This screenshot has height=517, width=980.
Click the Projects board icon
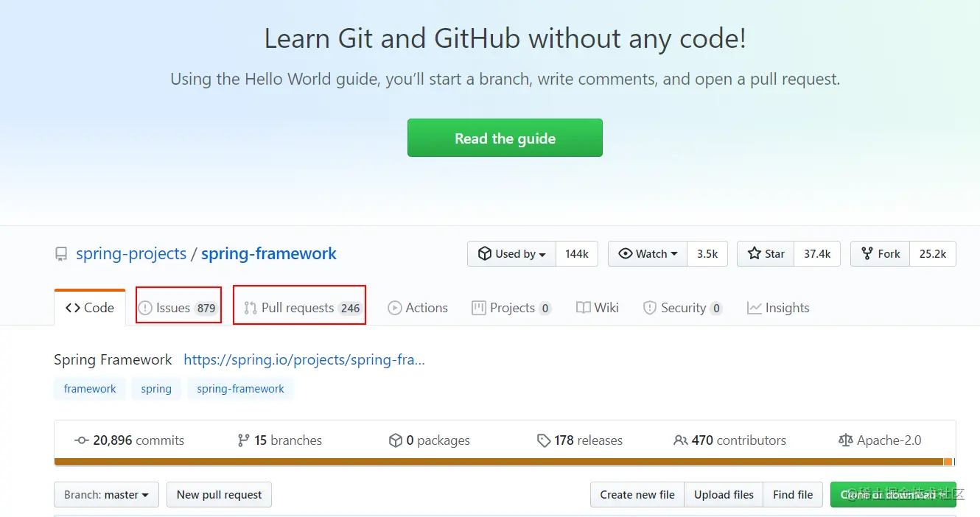[479, 308]
